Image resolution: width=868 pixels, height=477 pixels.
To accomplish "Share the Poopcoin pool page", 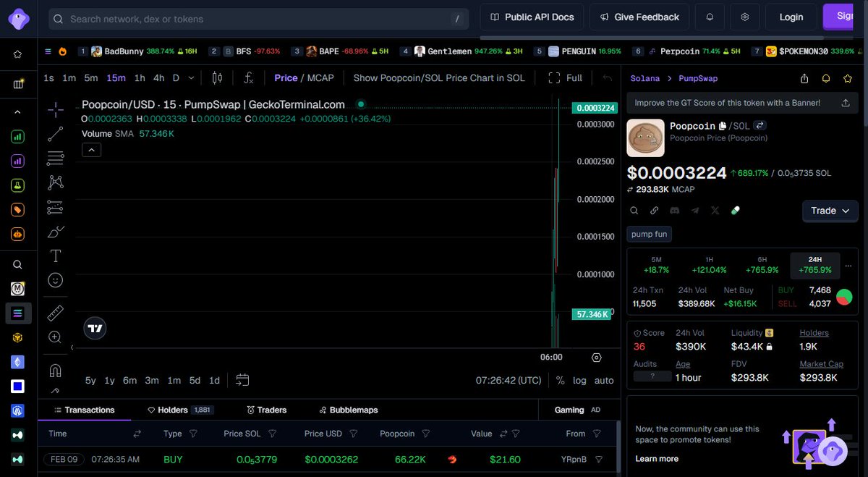I will pyautogui.click(x=804, y=78).
